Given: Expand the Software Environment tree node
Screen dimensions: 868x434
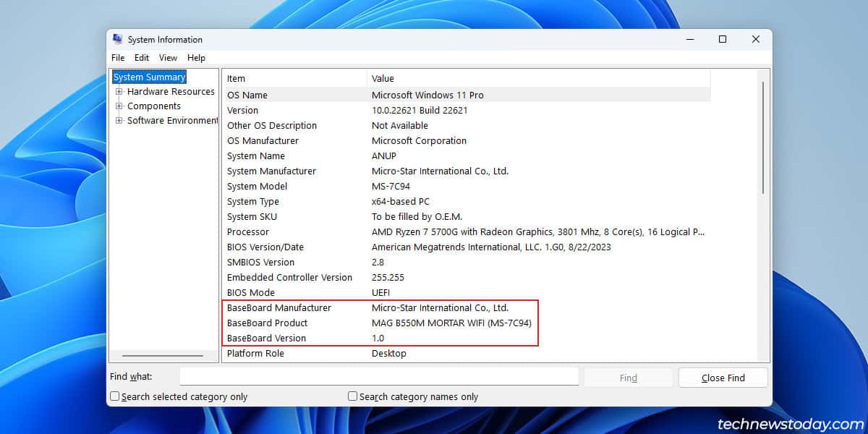Looking at the screenshot, I should tap(121, 120).
